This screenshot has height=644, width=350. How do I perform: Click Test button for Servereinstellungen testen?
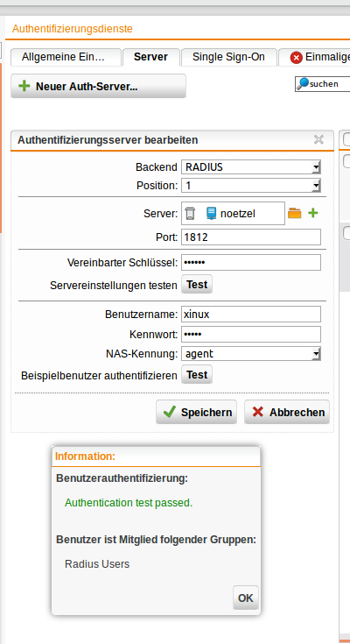197,285
